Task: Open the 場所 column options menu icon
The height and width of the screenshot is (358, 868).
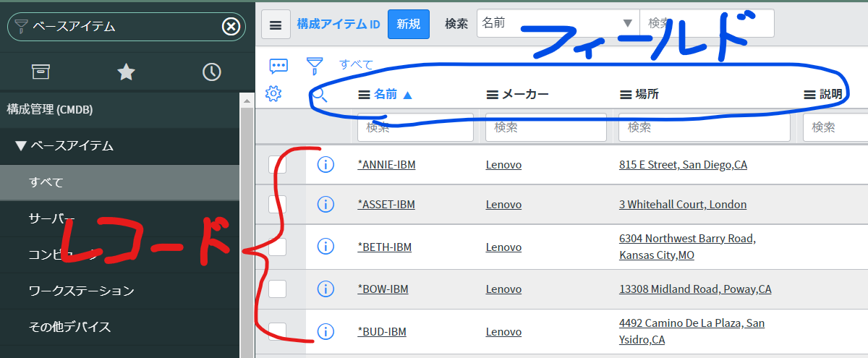Action: click(x=626, y=94)
